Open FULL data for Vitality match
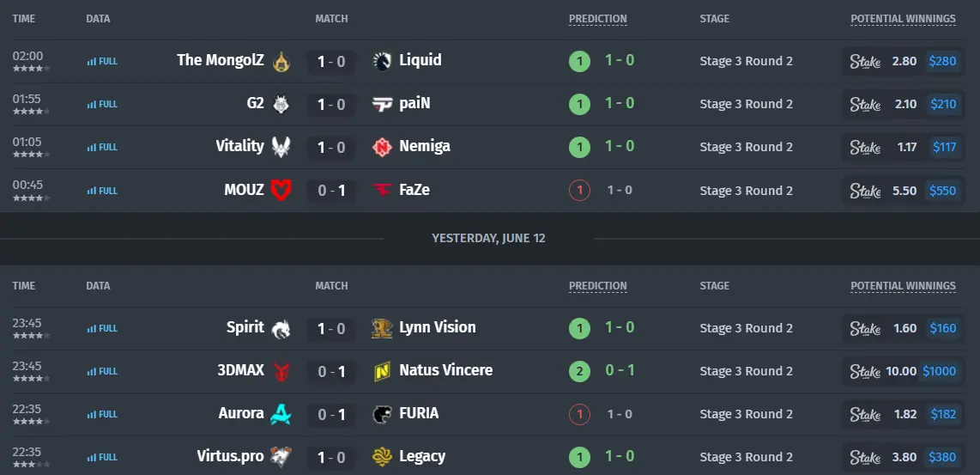This screenshot has width=980, height=475. (102, 147)
